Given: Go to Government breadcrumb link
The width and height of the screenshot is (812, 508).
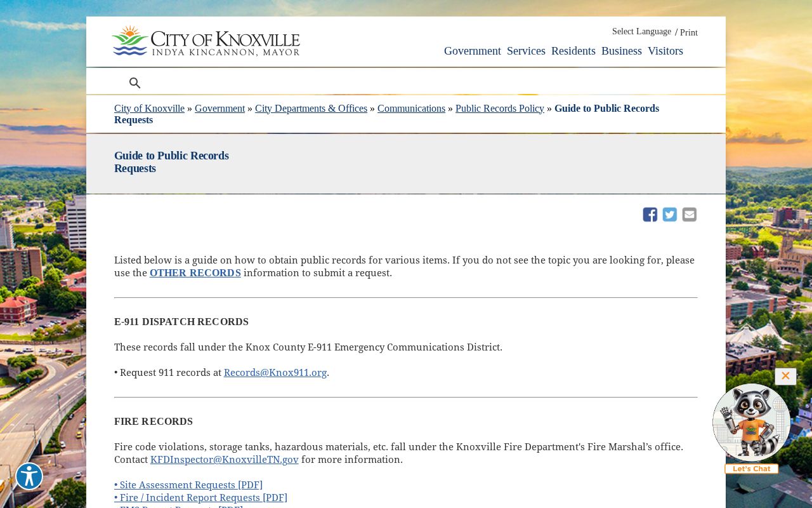Looking at the screenshot, I should [219, 109].
